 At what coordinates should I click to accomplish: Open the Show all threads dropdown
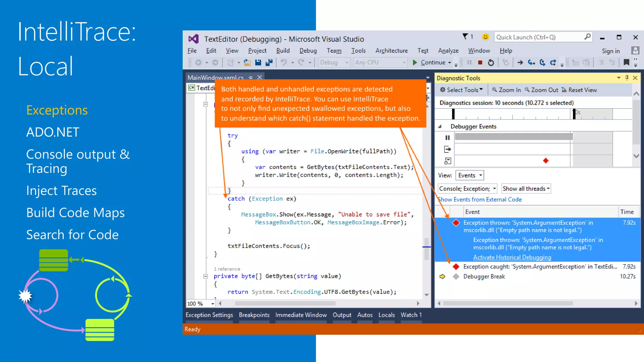(526, 189)
